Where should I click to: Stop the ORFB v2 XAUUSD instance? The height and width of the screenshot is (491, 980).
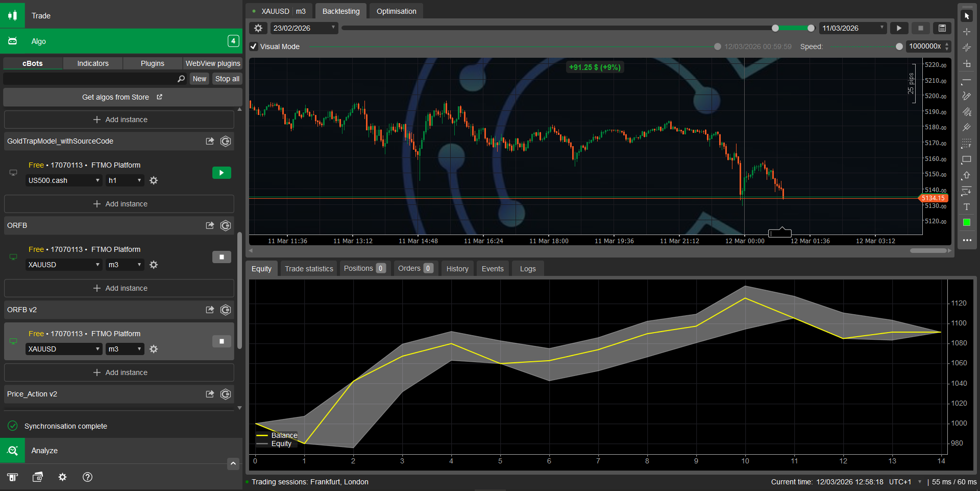pos(222,341)
